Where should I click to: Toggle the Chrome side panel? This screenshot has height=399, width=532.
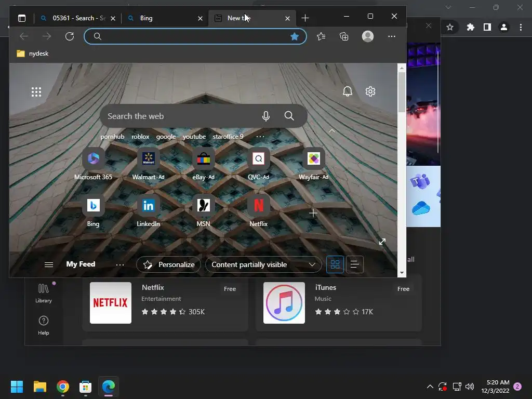point(487,27)
